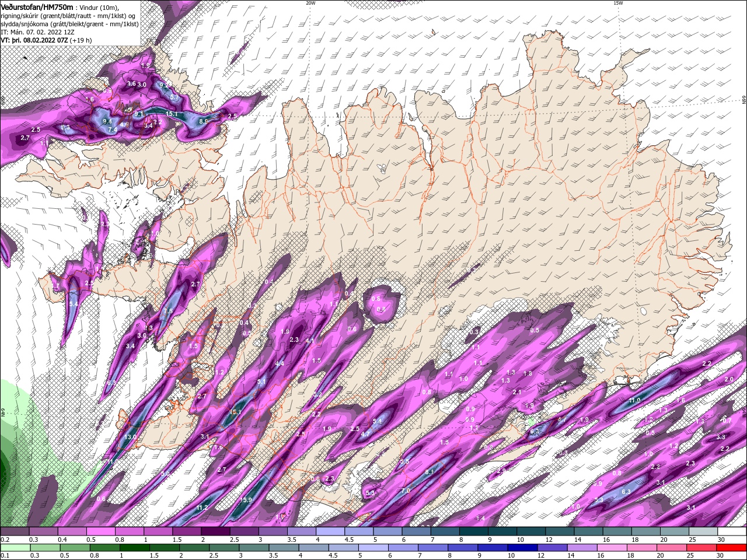Click the 5.7 value in northern Westfjords

click(174, 97)
